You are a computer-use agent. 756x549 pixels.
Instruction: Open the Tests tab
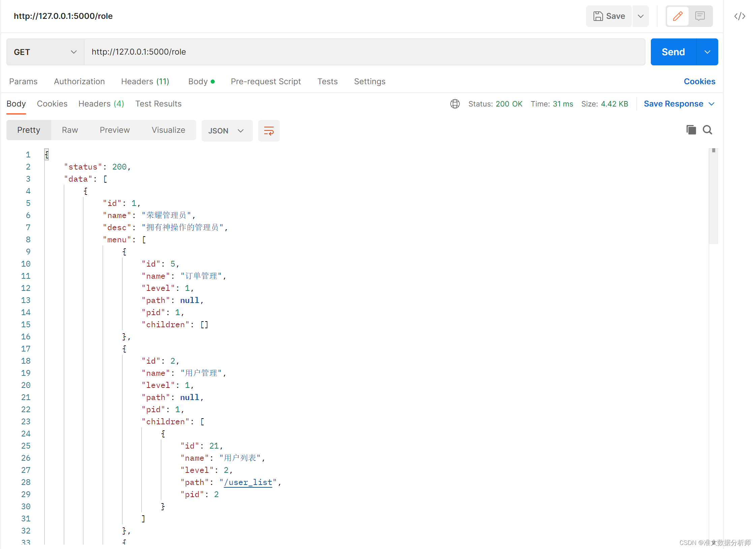coord(327,82)
